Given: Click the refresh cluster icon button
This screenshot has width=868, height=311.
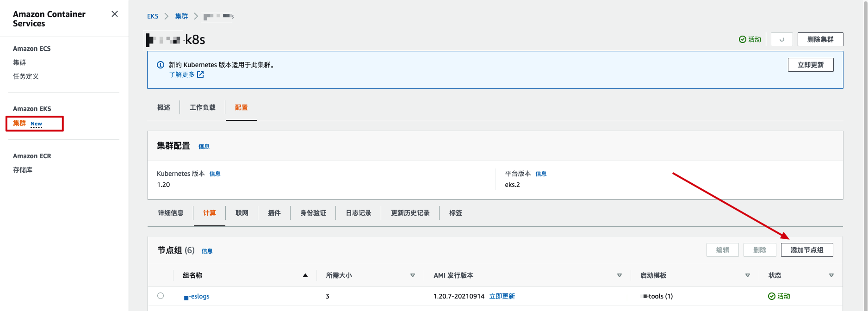Looking at the screenshot, I should (x=782, y=39).
